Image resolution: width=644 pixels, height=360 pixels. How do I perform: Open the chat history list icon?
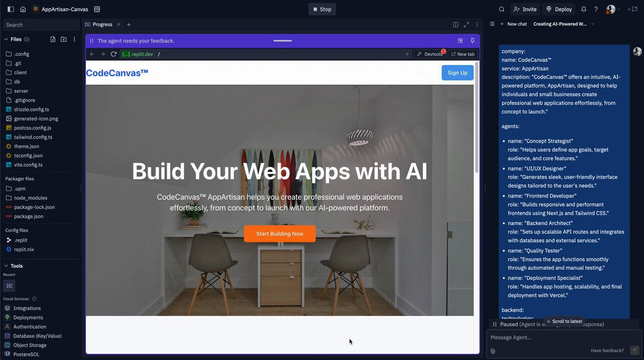pos(492,24)
